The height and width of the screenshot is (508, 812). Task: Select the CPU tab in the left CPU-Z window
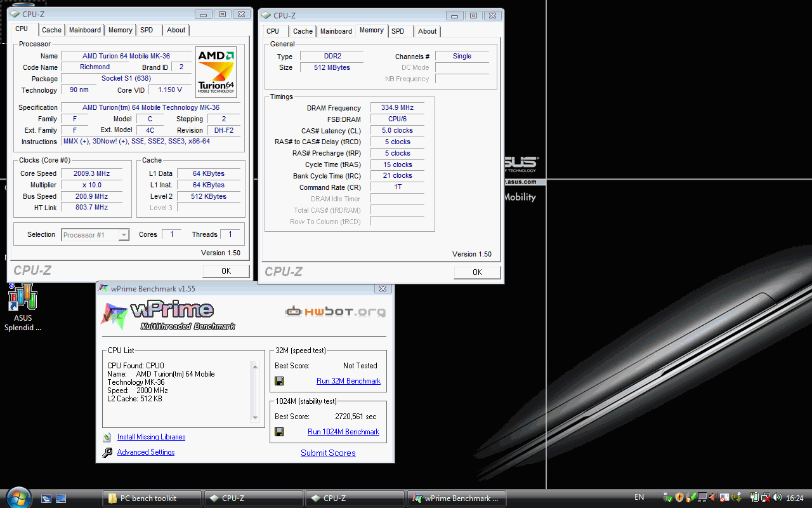click(x=22, y=29)
